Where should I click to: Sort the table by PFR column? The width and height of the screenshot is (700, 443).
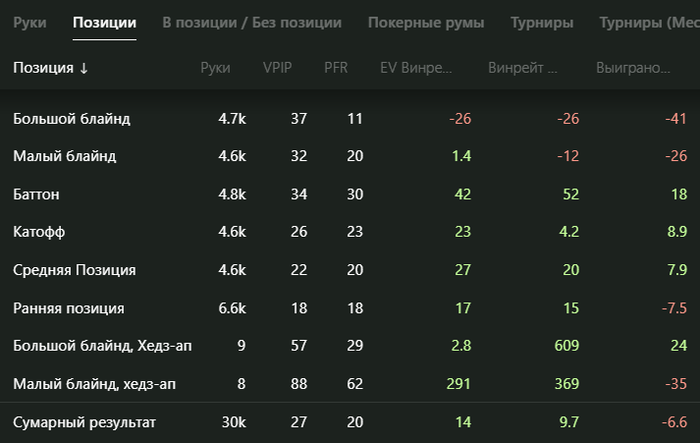[337, 68]
